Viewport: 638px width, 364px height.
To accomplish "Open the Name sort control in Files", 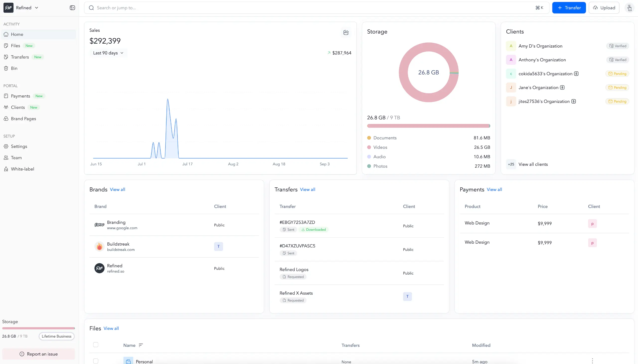I will (x=141, y=345).
